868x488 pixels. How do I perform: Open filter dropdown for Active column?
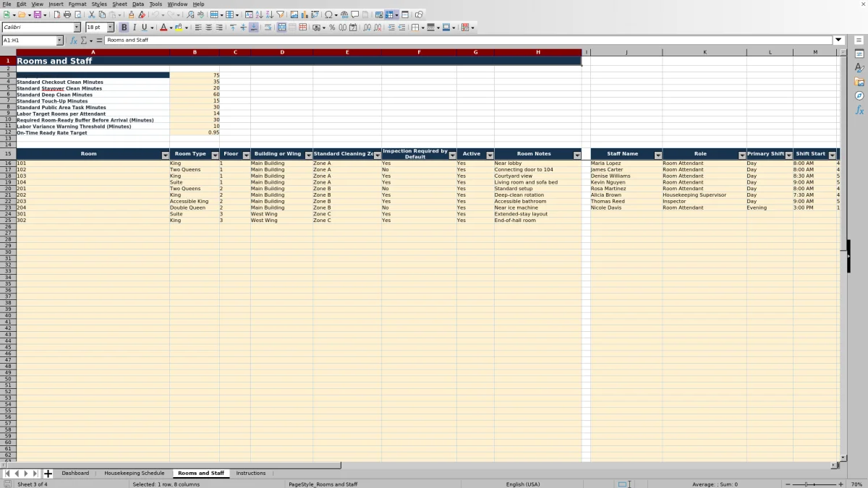pyautogui.click(x=490, y=155)
